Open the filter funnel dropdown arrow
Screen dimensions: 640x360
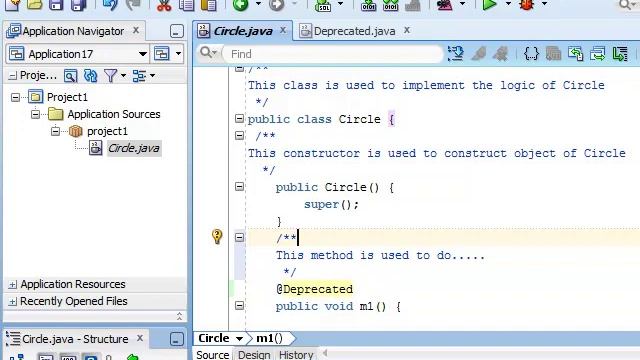click(x=123, y=76)
